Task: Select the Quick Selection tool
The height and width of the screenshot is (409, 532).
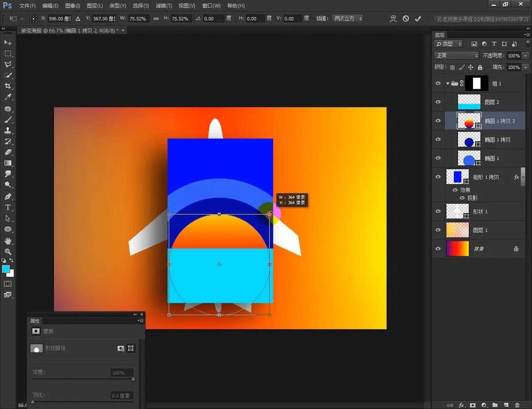Action: [x=8, y=75]
